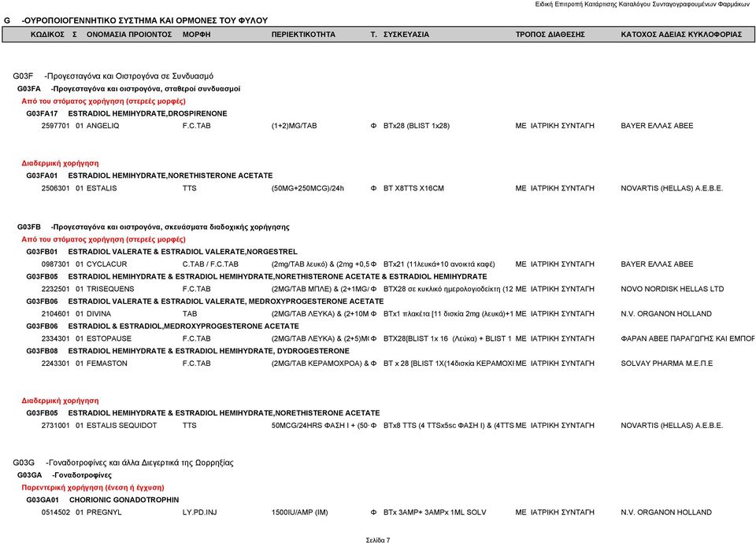Select the G03FB subgroup heading

(x=154, y=227)
